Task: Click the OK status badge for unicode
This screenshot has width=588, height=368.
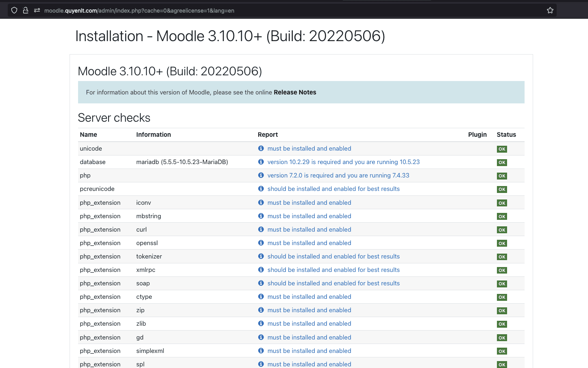Action: (502, 149)
